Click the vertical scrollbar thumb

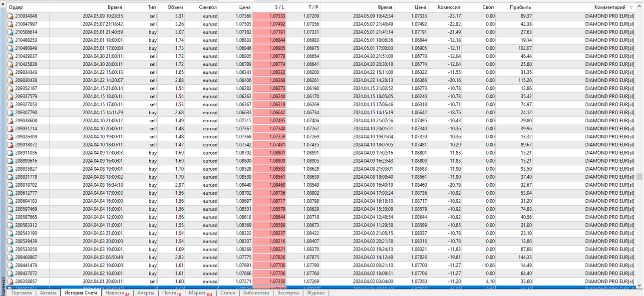click(640, 177)
